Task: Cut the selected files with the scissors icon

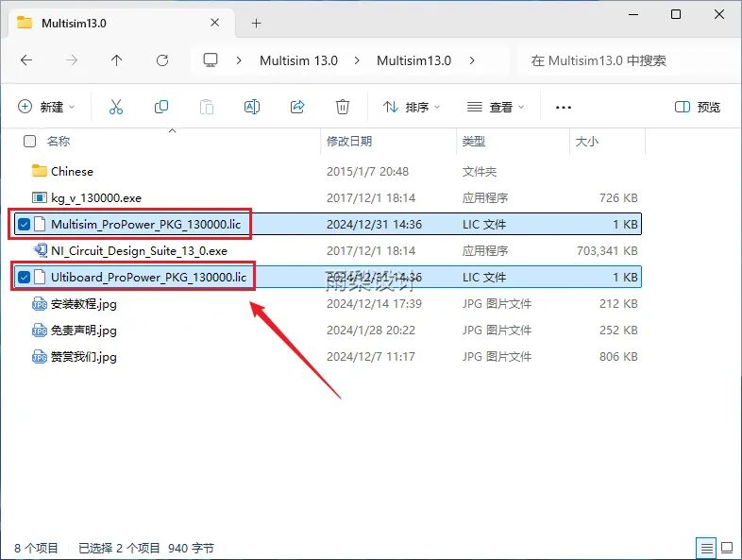Action: point(116,107)
